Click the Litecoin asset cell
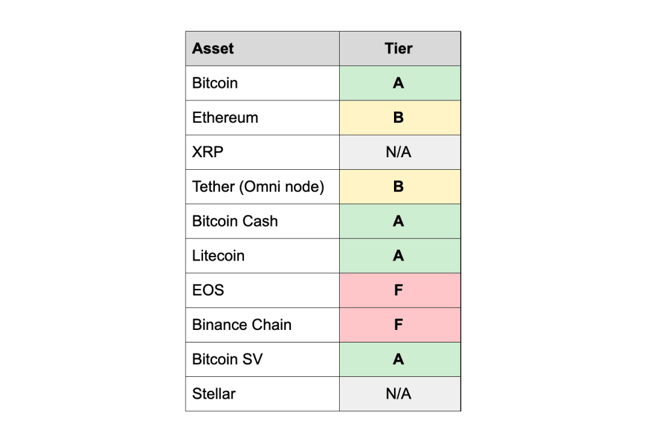This screenshot has width=660, height=439. (262, 255)
